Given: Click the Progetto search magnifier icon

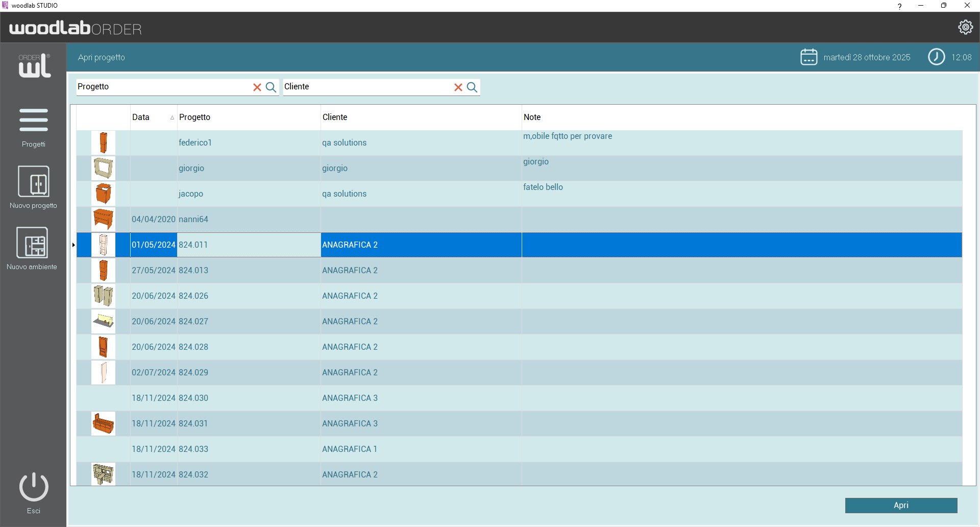Looking at the screenshot, I should coord(271,87).
